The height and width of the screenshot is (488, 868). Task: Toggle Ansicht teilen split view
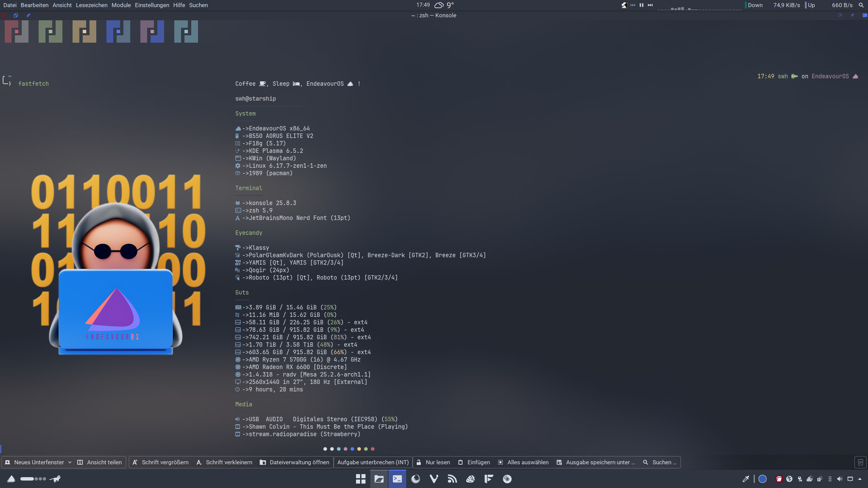99,462
